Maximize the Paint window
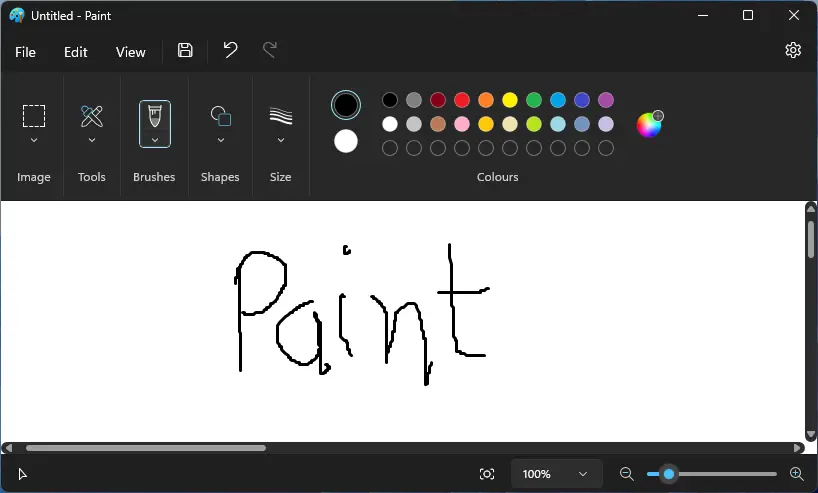The width and height of the screenshot is (818, 493). point(748,15)
